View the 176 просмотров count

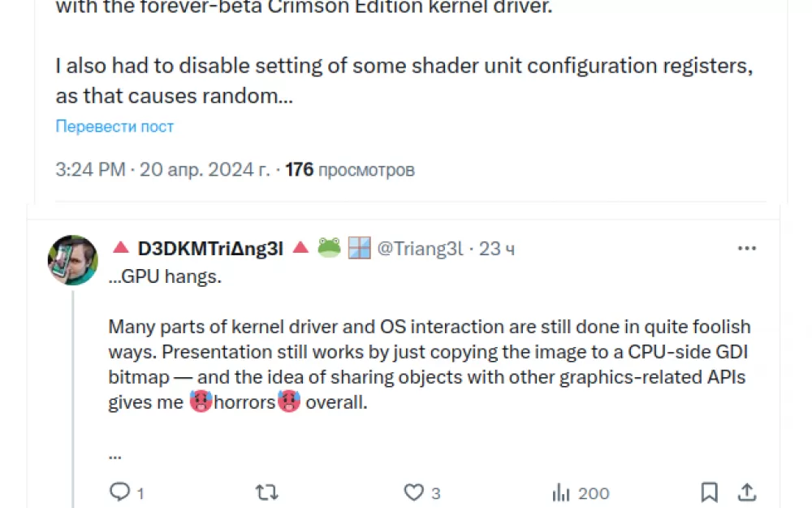[350, 170]
